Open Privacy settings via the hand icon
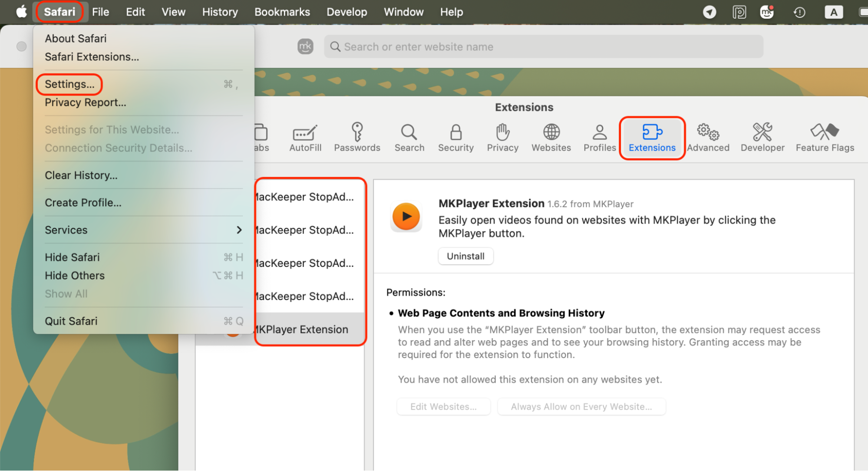The height and width of the screenshot is (471, 868). click(502, 137)
